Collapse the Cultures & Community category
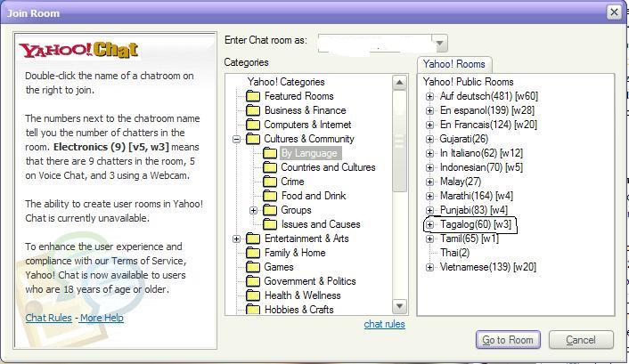Viewport: 629px width, 364px height. point(237,139)
